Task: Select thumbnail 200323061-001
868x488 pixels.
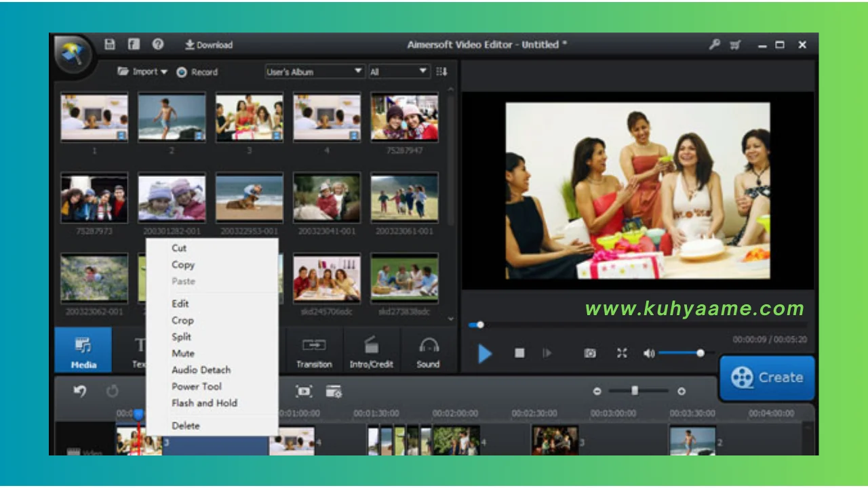Action: pos(404,197)
